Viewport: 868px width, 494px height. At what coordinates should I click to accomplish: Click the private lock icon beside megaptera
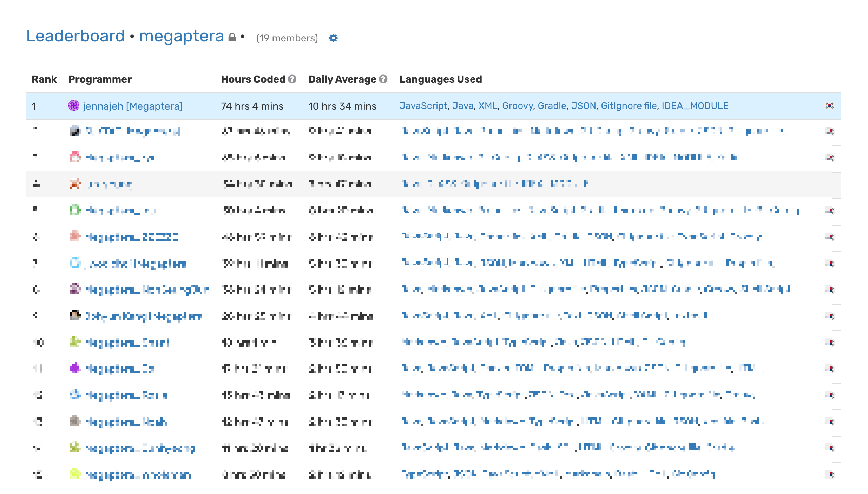click(x=232, y=37)
